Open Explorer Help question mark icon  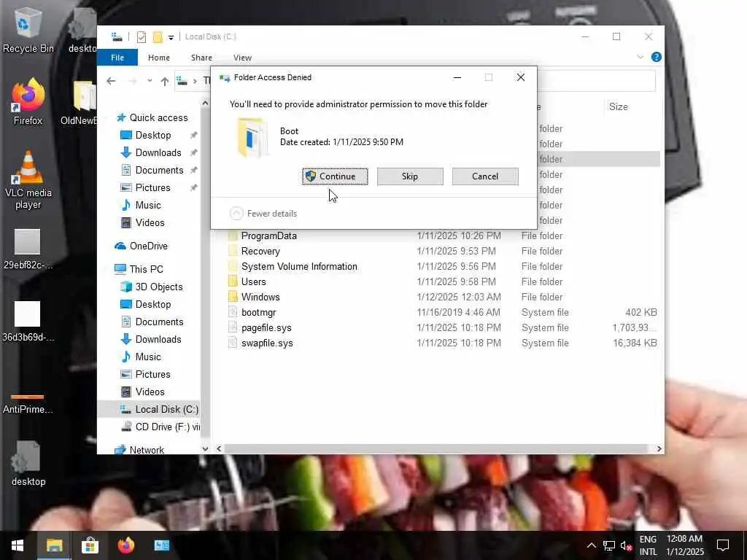[656, 57]
